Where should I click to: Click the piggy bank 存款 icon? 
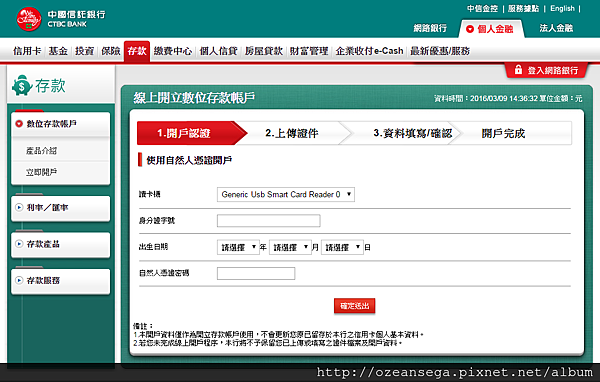coord(22,86)
